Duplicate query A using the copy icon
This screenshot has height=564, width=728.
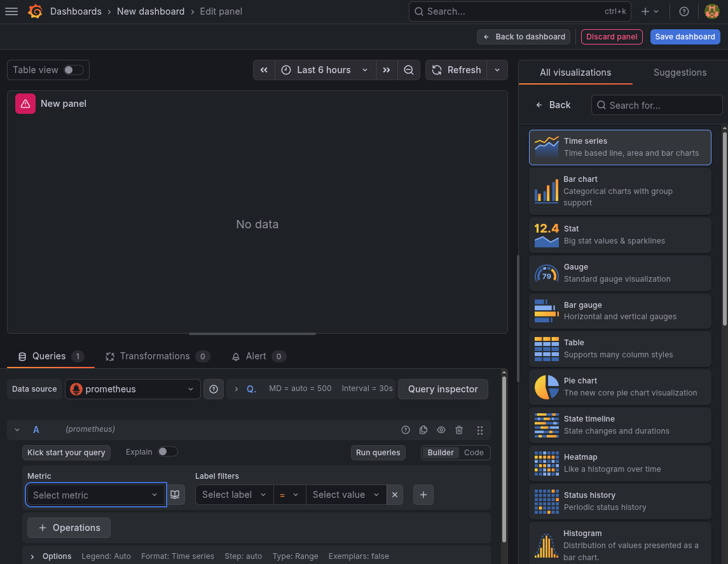423,430
